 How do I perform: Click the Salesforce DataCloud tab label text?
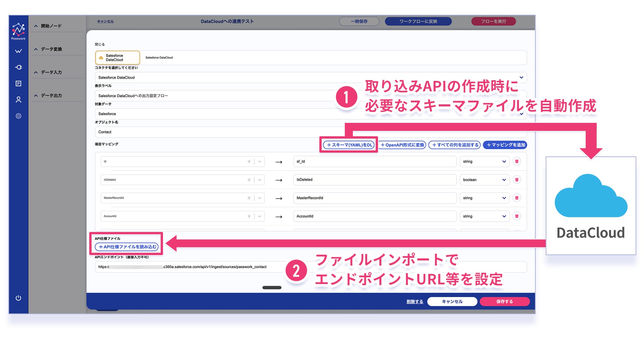click(x=159, y=58)
